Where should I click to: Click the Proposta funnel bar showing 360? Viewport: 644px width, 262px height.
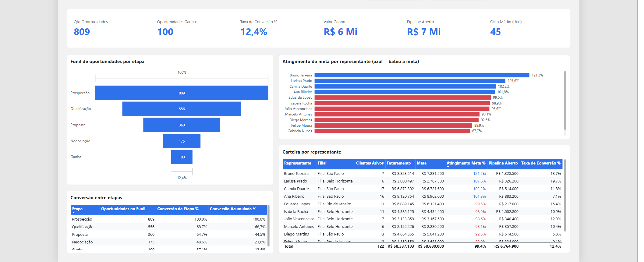[x=182, y=125]
